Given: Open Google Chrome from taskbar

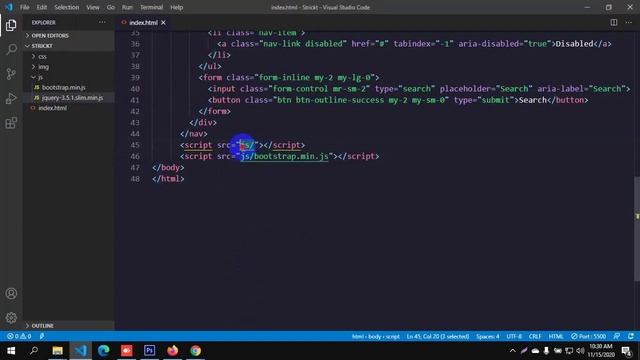Looking at the screenshot, I should [196, 351].
